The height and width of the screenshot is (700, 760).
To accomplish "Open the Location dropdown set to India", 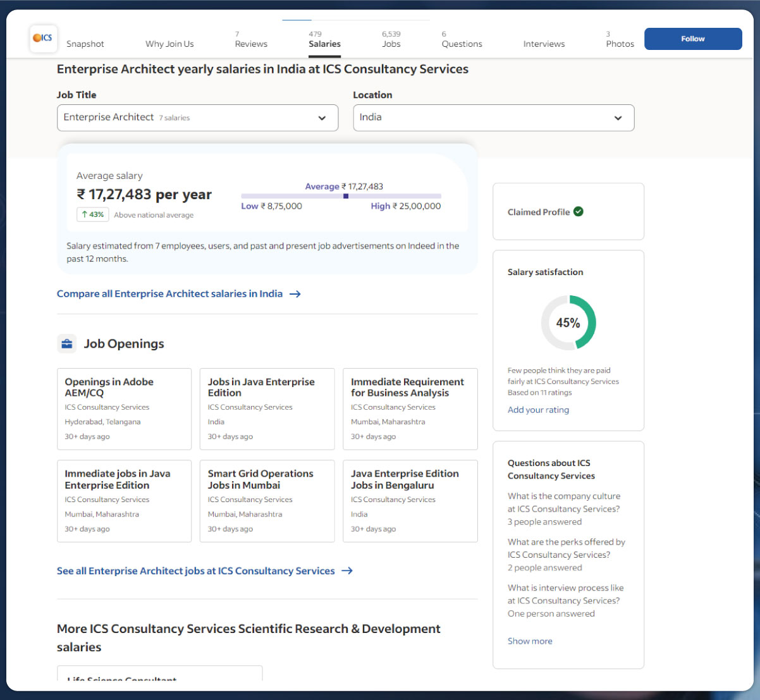I will point(494,118).
